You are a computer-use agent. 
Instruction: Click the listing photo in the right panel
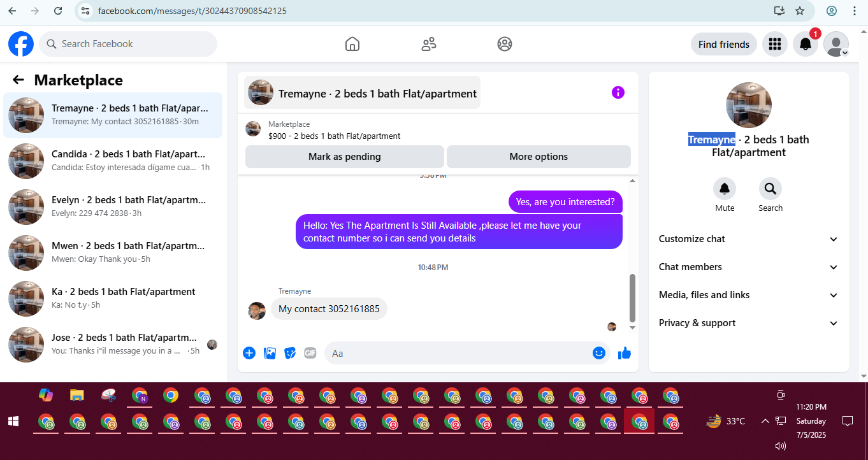click(749, 105)
